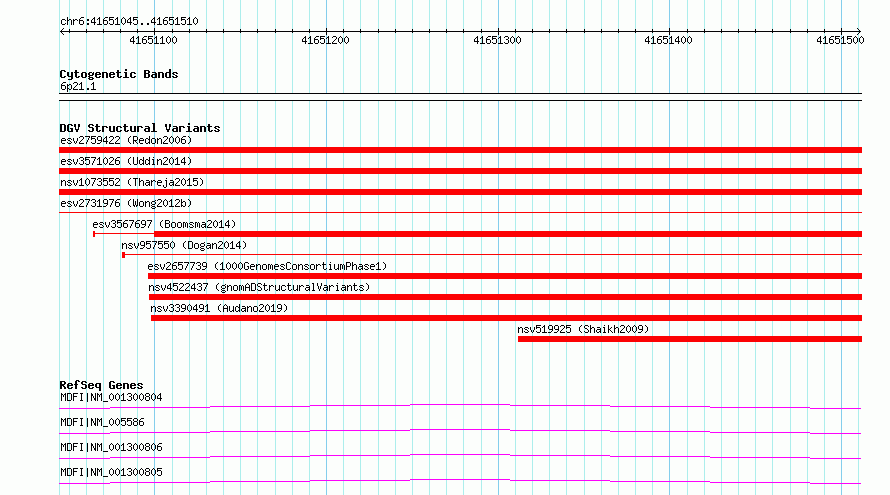The width and height of the screenshot is (890, 495).
Task: Click ruler position 41651200
Action: pos(325,40)
